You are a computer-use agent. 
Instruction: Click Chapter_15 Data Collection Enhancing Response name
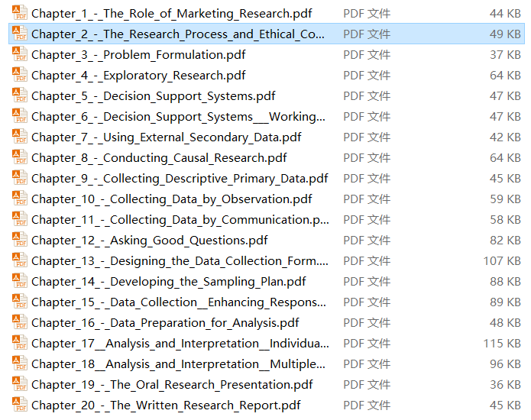[x=179, y=302]
